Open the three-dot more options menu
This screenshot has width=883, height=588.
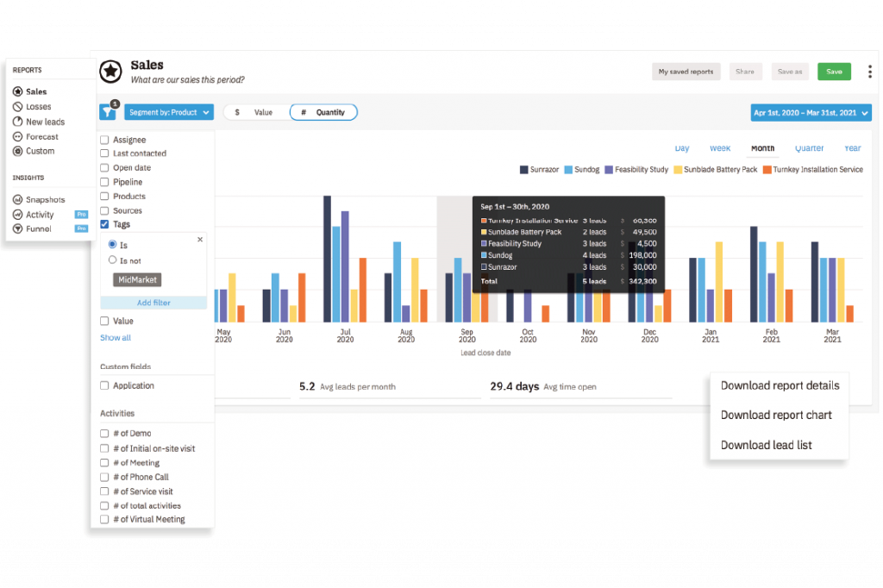pyautogui.click(x=870, y=72)
